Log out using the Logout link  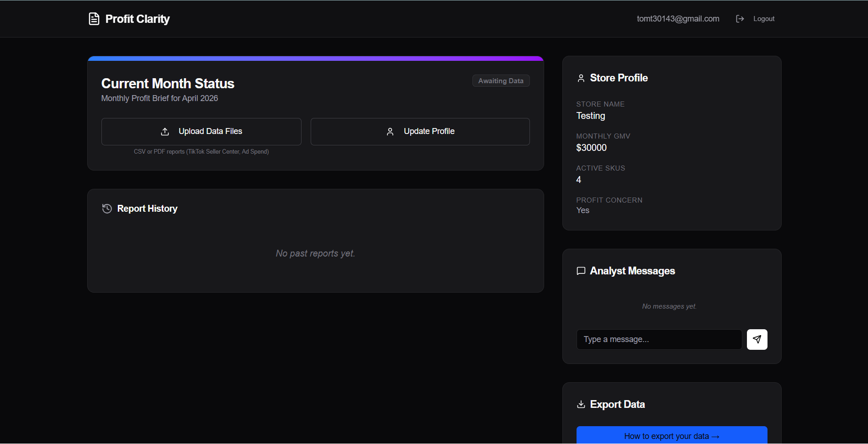[764, 19]
